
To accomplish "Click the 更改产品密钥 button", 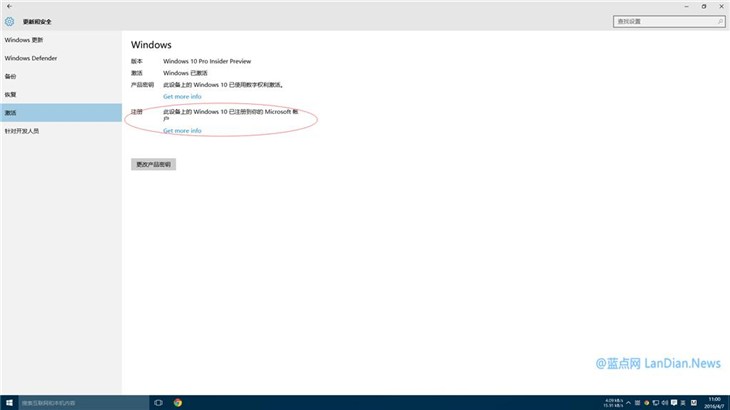I will 153,164.
